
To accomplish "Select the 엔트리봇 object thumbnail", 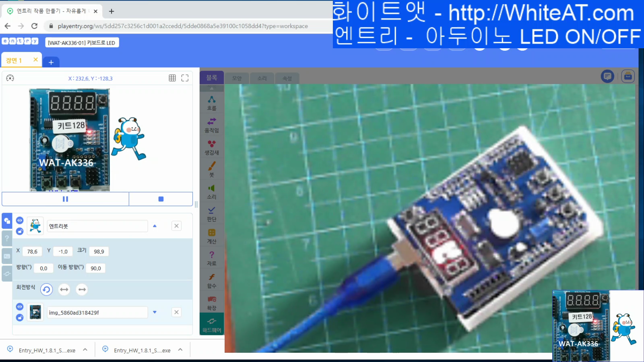I will 35,226.
